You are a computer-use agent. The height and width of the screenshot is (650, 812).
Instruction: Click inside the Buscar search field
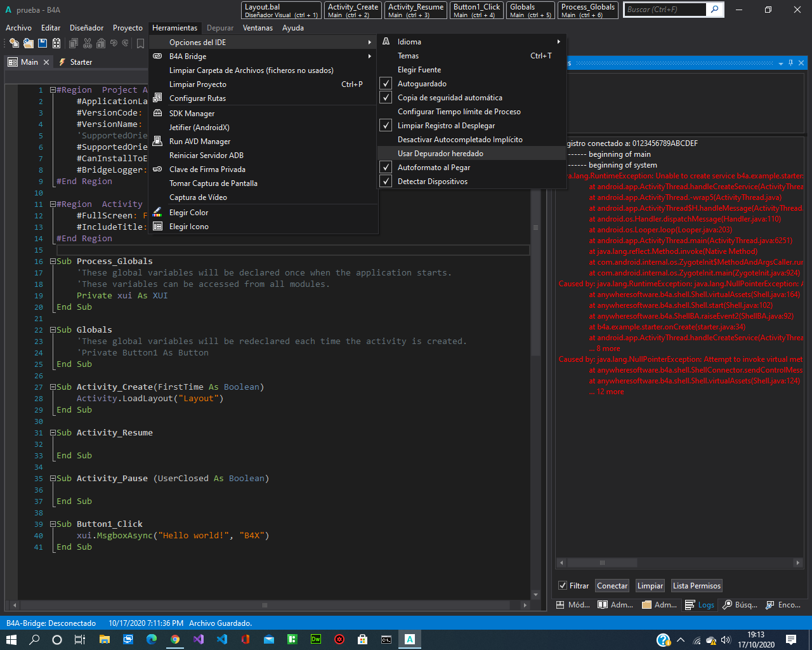[664, 10]
